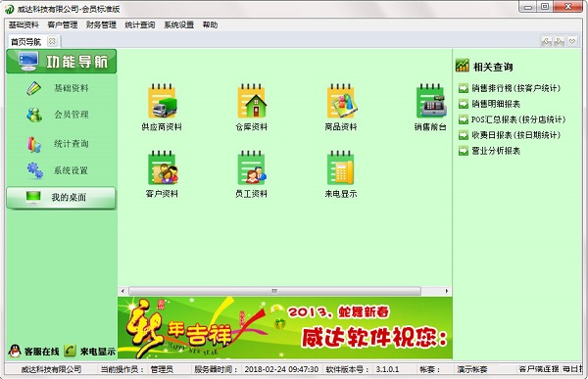This screenshot has height=379, width=588.
Task: Open 员工资料 employee icon
Action: [x=252, y=167]
